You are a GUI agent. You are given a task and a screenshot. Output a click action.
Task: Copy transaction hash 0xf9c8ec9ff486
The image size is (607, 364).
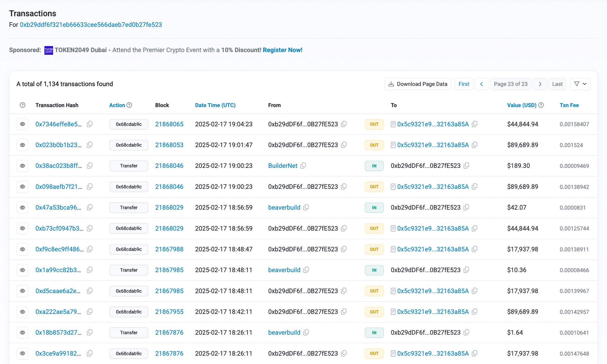[x=90, y=249]
